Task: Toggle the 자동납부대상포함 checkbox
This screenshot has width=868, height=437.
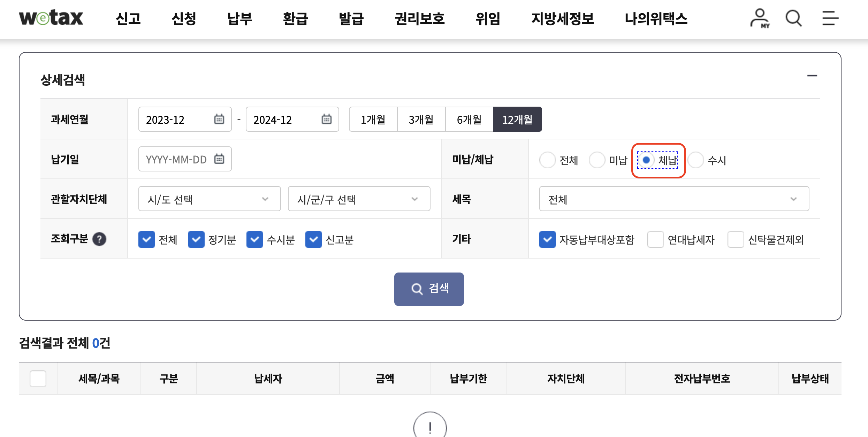Action: click(548, 239)
